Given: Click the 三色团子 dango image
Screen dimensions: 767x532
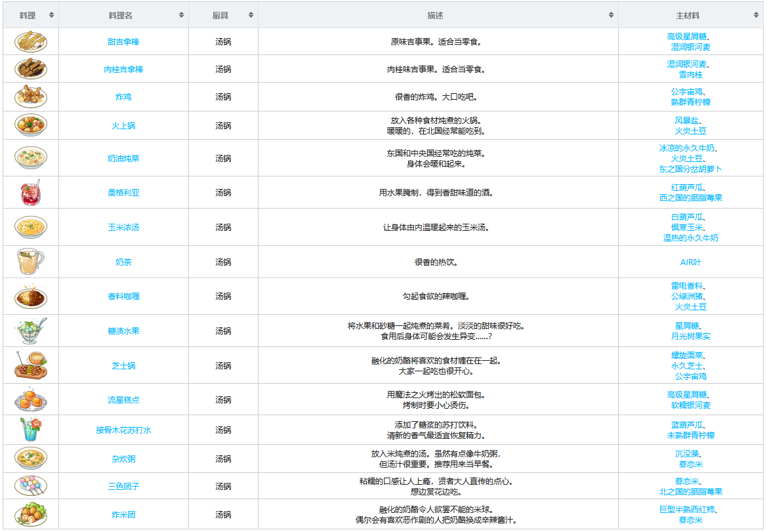Looking at the screenshot, I should coord(31,486).
